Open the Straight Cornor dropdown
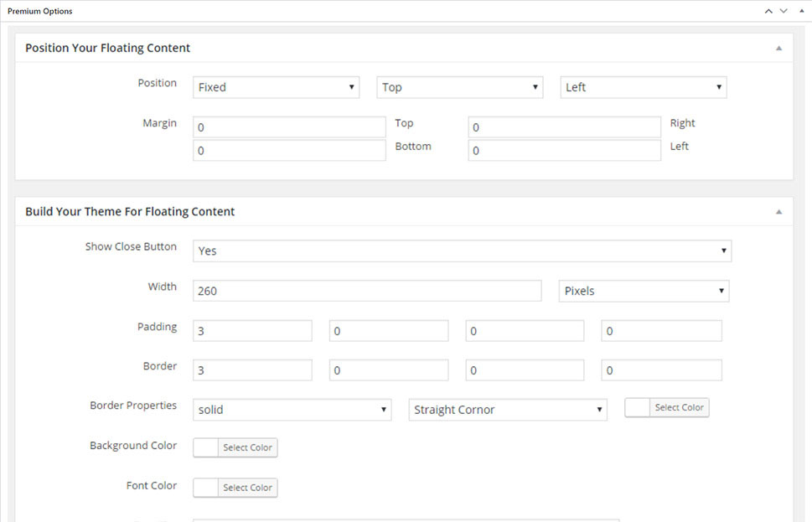The image size is (812, 522). point(508,410)
